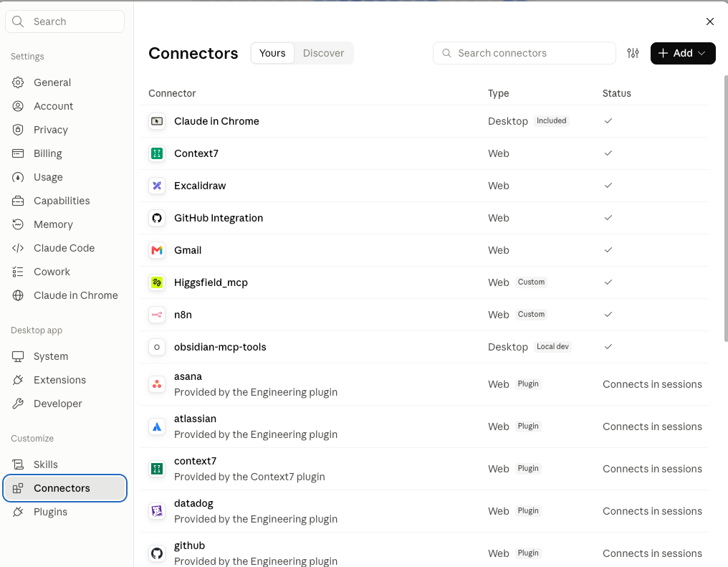
Task: Click the sidebar settings Search field
Action: point(64,22)
